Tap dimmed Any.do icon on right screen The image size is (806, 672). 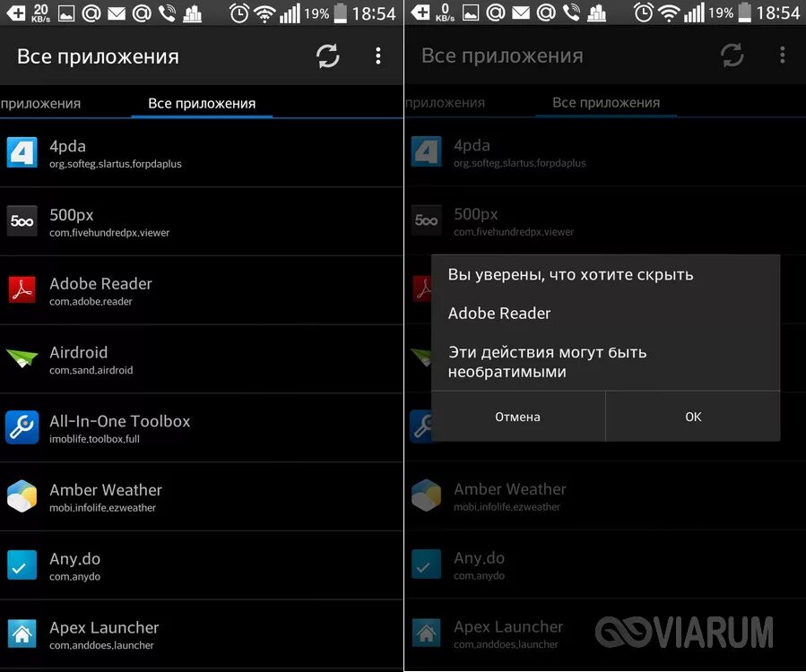(427, 564)
